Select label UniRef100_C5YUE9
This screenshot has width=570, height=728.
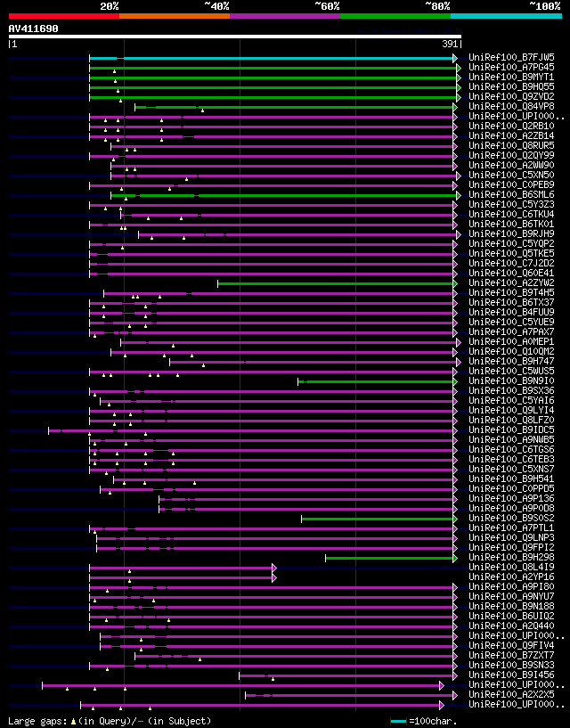pos(511,322)
